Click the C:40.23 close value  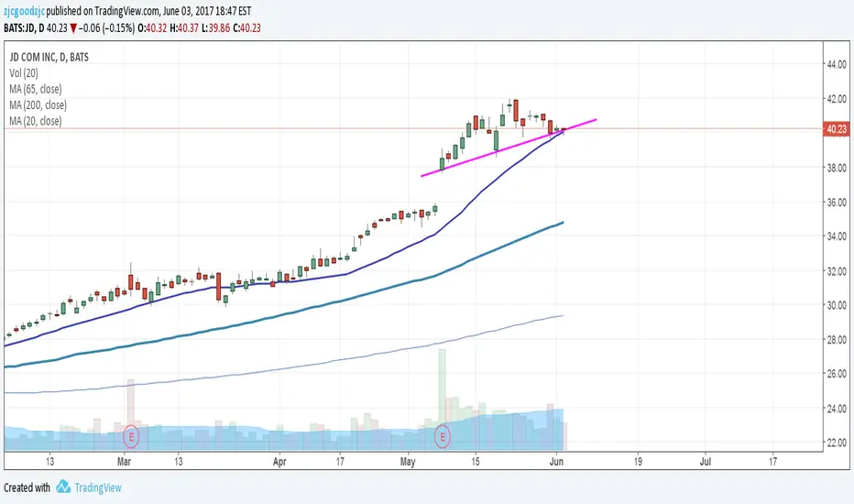click(x=246, y=27)
